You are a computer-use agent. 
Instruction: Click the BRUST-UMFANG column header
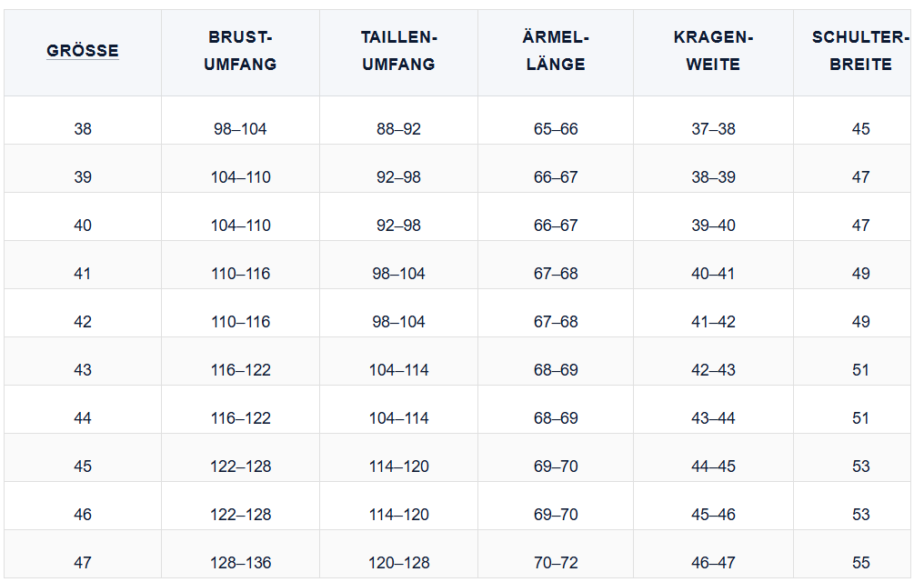click(x=240, y=51)
